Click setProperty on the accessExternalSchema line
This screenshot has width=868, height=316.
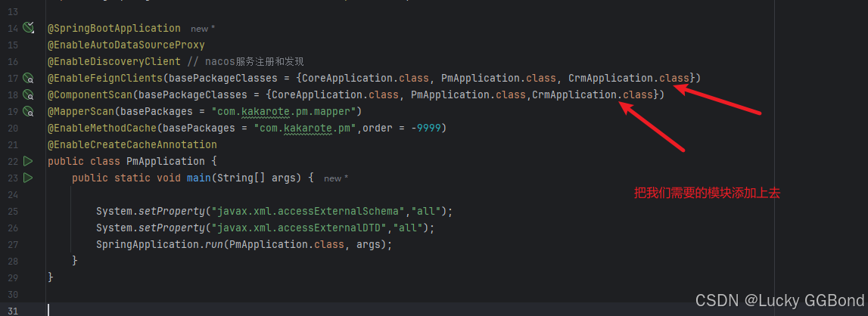pos(172,211)
